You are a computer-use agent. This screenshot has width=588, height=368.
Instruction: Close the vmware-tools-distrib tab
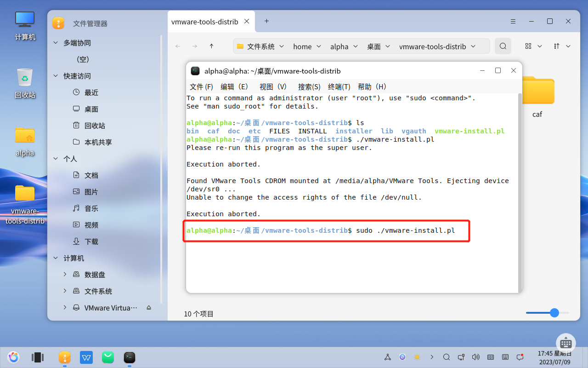pyautogui.click(x=247, y=21)
